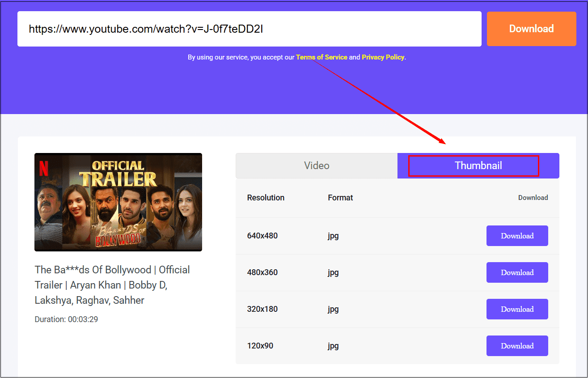Click the Resolution column header
This screenshot has width=588, height=378.
point(266,198)
